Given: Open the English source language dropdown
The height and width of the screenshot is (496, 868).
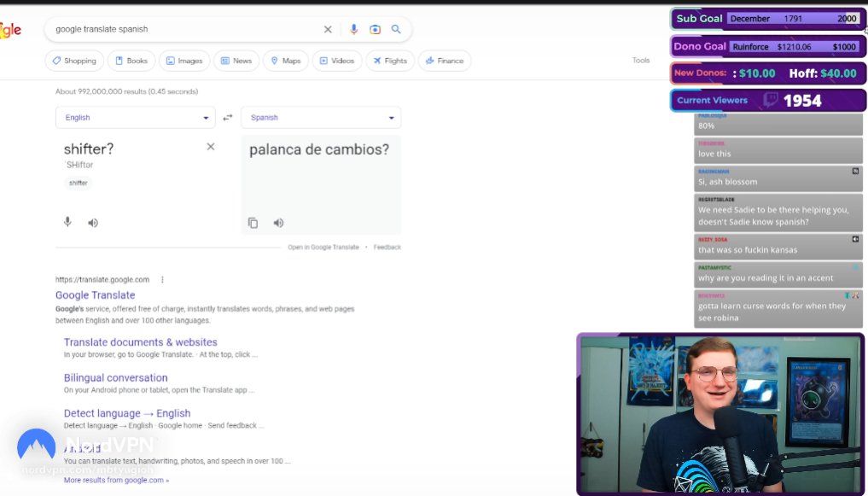Looking at the screenshot, I should [x=137, y=117].
